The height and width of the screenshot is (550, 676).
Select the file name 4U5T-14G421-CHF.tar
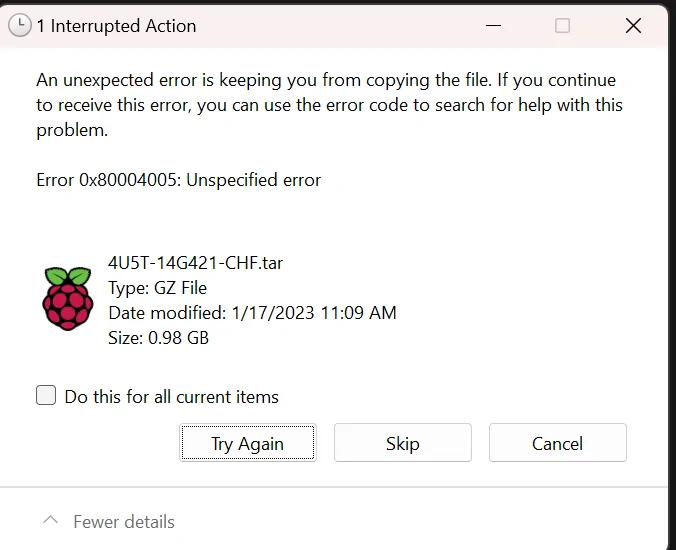click(x=194, y=264)
